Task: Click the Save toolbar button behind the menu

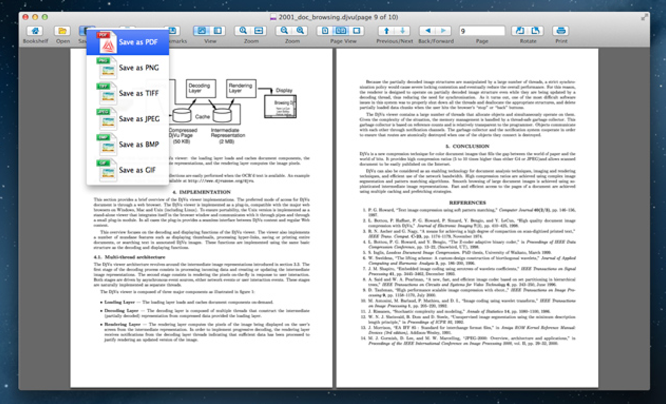Action: (x=83, y=31)
